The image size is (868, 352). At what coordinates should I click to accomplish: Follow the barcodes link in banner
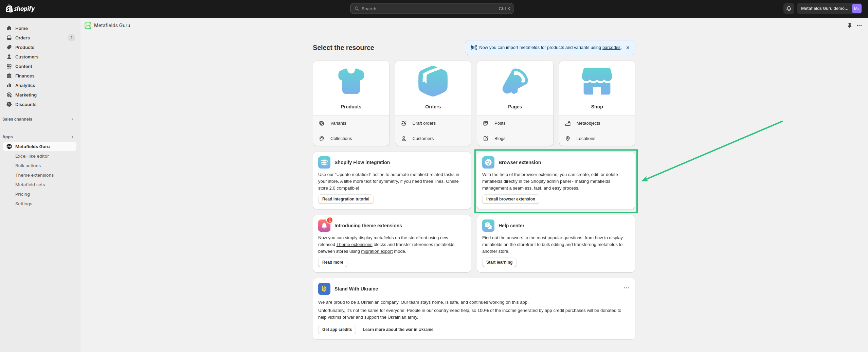click(x=611, y=48)
